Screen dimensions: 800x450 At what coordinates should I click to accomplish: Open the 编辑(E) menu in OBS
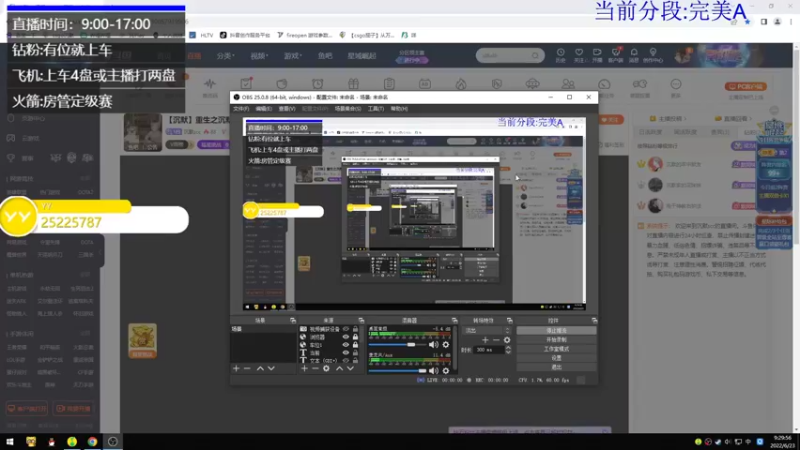click(263, 109)
